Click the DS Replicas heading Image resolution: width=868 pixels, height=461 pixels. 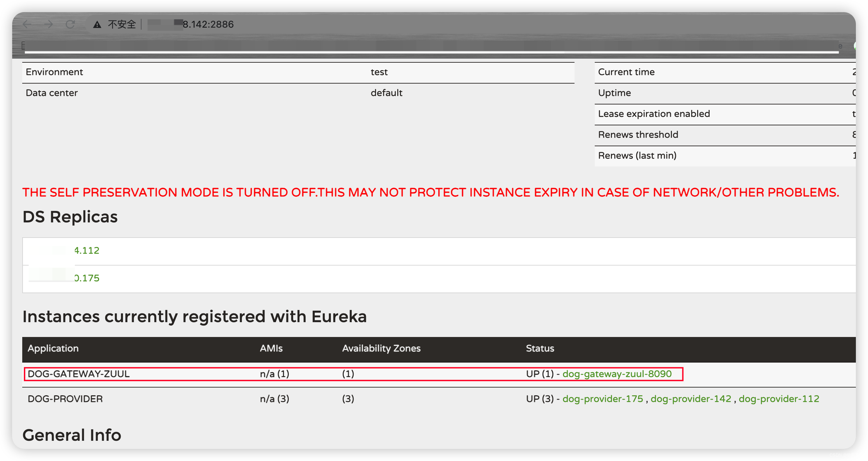[70, 217]
